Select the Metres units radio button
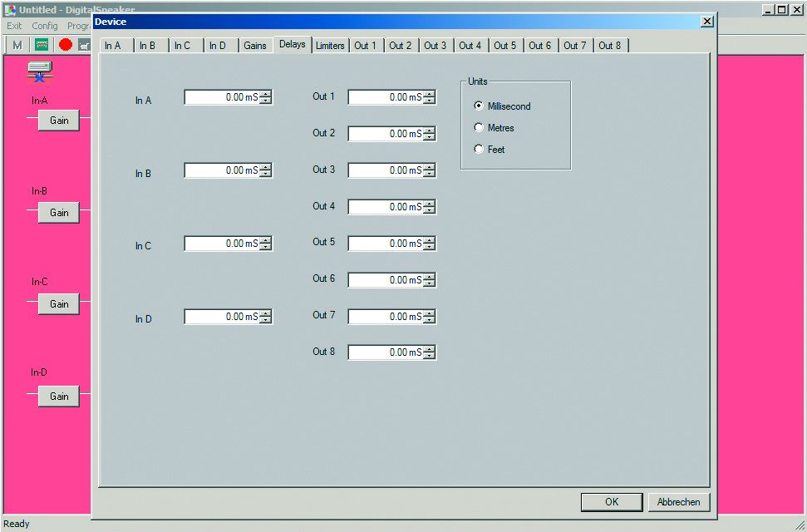807x532 pixels. 479,127
